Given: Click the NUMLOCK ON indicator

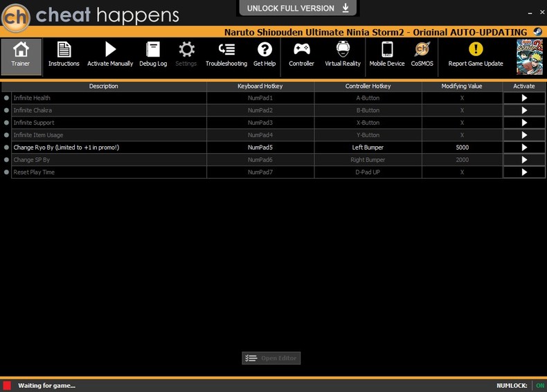Looking at the screenshot, I should (521, 386).
